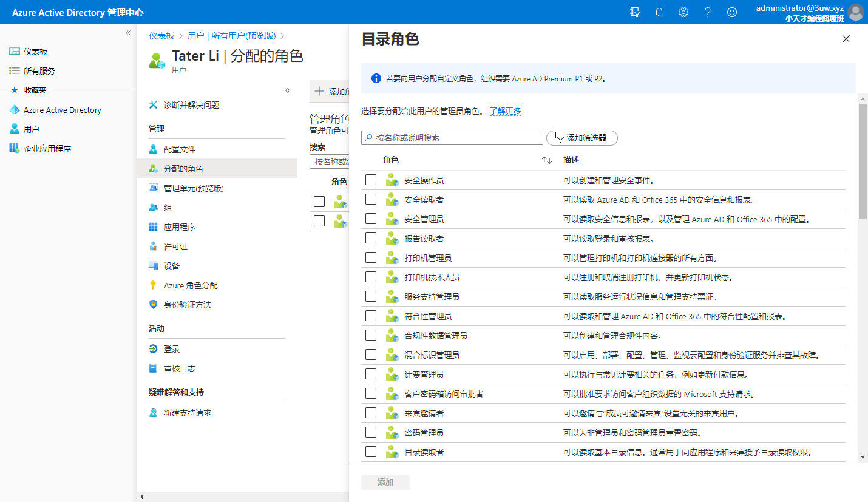Open the Cloud Shell icon in header

tap(635, 12)
